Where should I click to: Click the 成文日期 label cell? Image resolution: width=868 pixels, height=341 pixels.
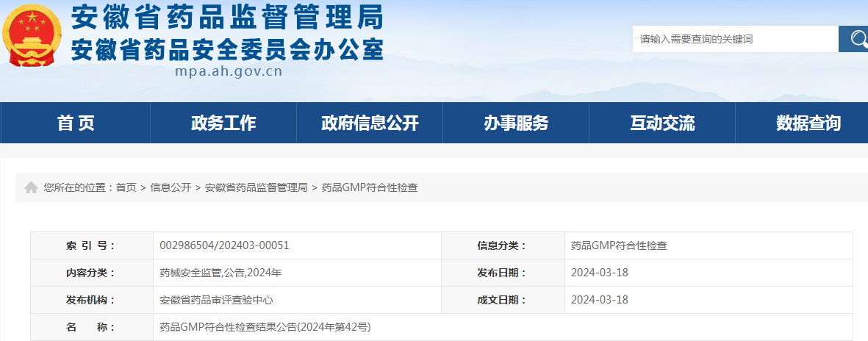click(x=503, y=300)
